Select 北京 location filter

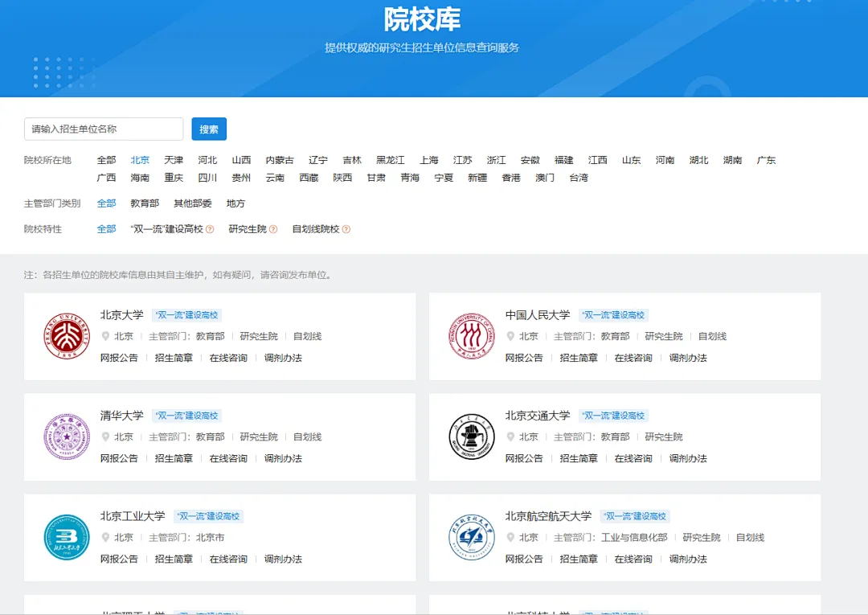pyautogui.click(x=140, y=160)
